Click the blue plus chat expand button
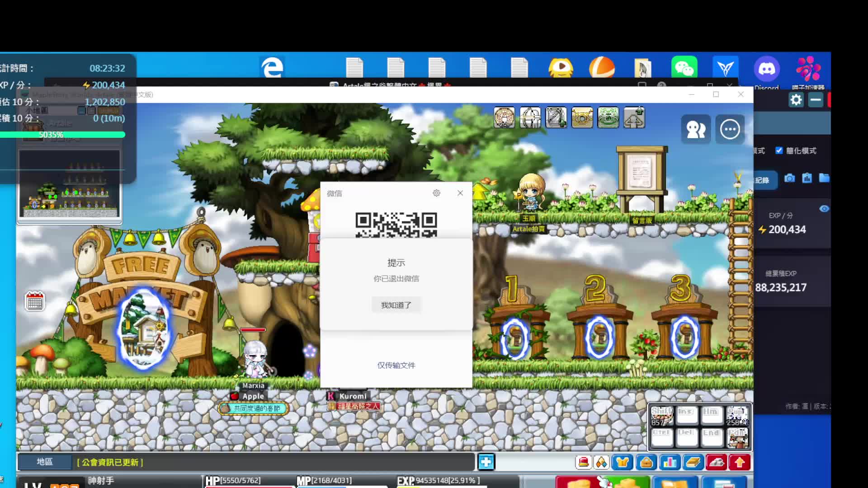This screenshot has width=868, height=488. click(x=486, y=462)
